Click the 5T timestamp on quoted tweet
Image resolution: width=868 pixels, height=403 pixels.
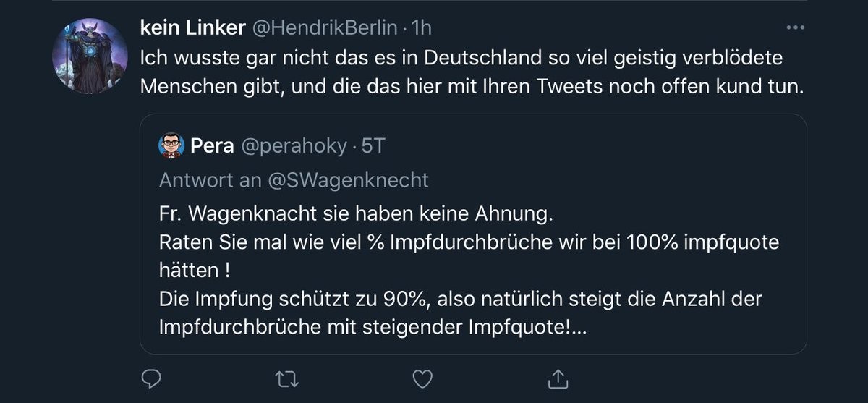373,145
